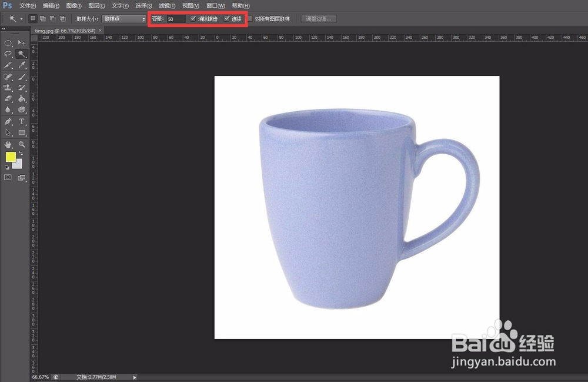
Task: Open the yellow foreground color picker
Action: tap(10, 156)
